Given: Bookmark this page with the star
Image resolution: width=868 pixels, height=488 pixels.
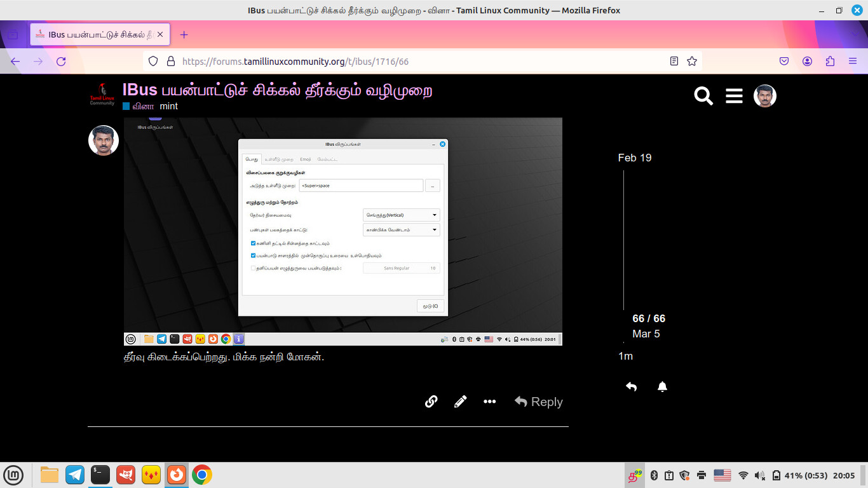Looking at the screenshot, I should (x=692, y=61).
